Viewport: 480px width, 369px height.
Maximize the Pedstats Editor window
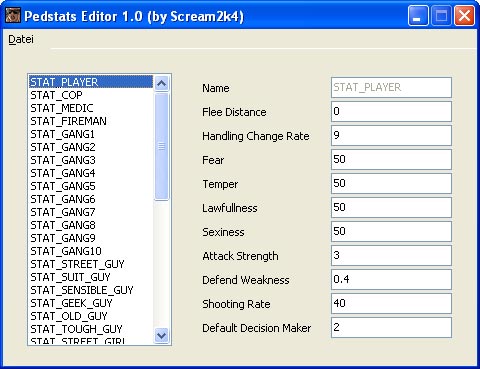[x=441, y=15]
